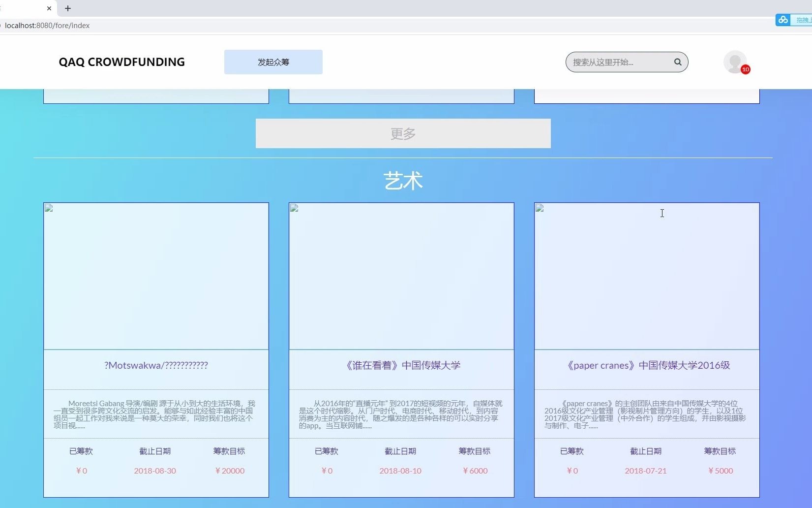Viewport: 812px width, 508px height.
Task: Click raised amount ¥0 in 《谁在看着》 card
Action: (x=327, y=471)
